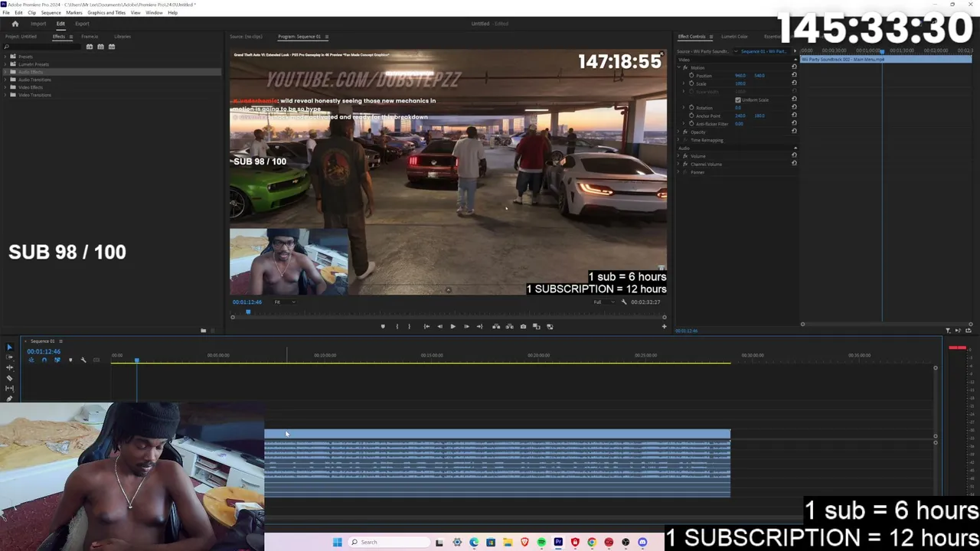This screenshot has height=551, width=980.
Task: Open the Full playback resolution dropdown
Action: 604,302
